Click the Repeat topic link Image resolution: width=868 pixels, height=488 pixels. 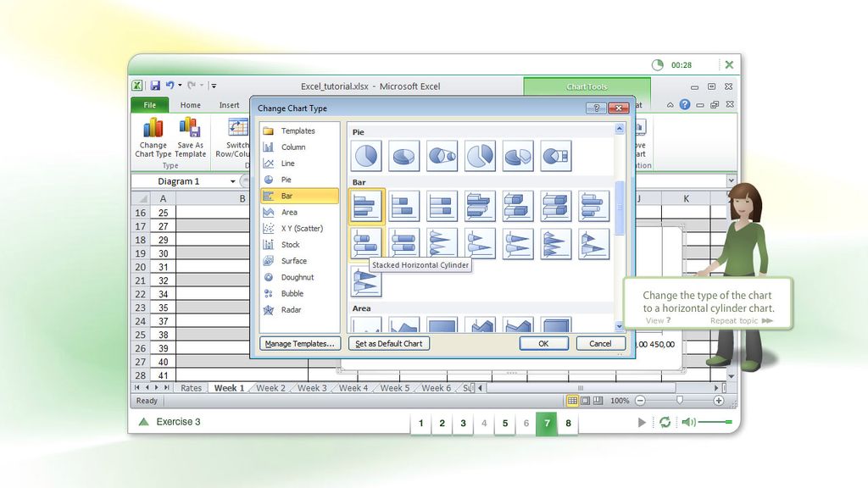coord(741,321)
